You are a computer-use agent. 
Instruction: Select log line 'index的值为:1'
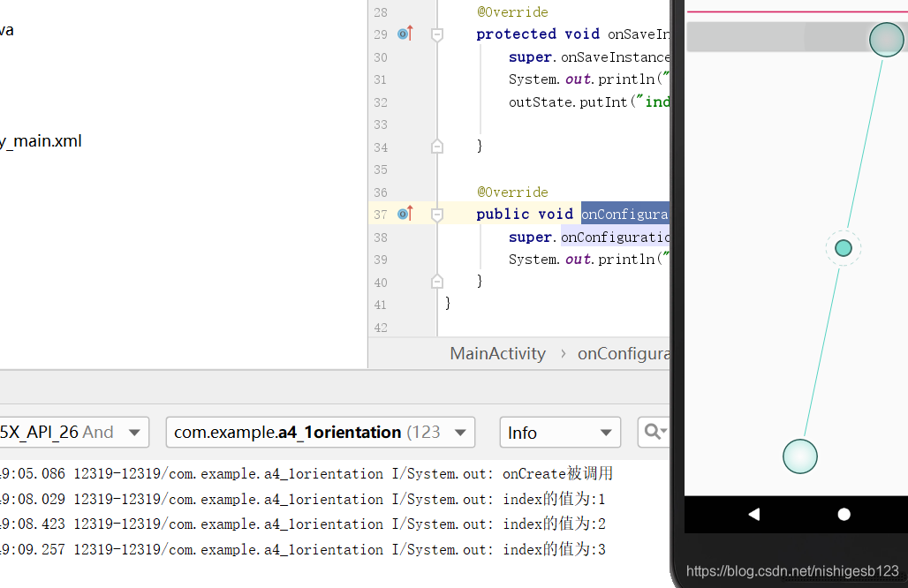pyautogui.click(x=302, y=499)
